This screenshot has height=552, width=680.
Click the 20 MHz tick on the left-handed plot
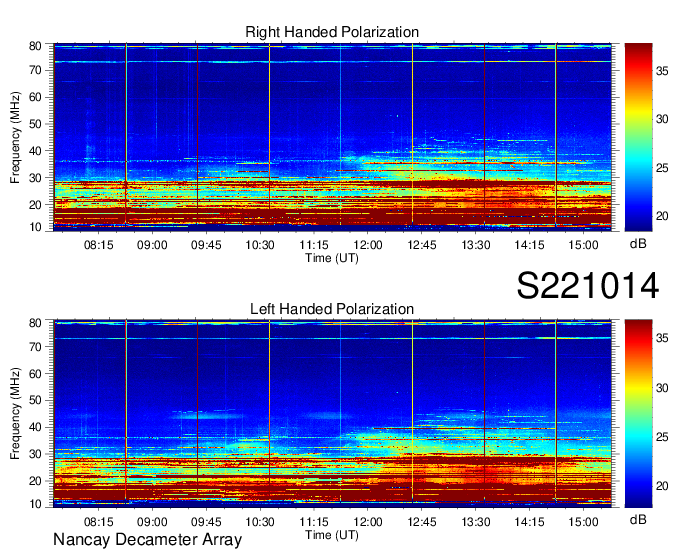[x=35, y=481]
